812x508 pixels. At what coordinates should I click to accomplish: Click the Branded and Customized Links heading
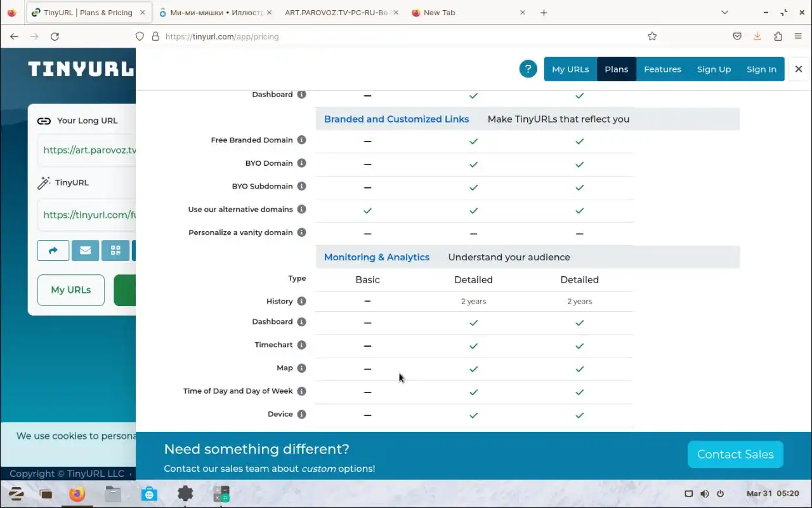(396, 119)
